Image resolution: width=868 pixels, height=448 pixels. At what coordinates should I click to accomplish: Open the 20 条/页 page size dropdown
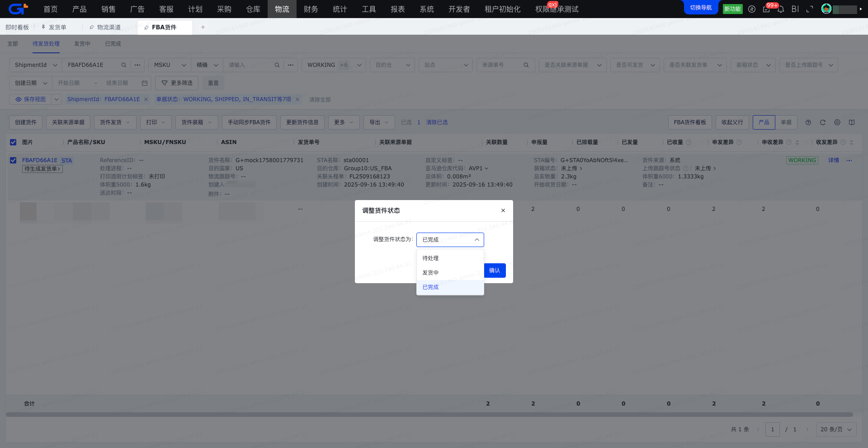pyautogui.click(x=836, y=429)
